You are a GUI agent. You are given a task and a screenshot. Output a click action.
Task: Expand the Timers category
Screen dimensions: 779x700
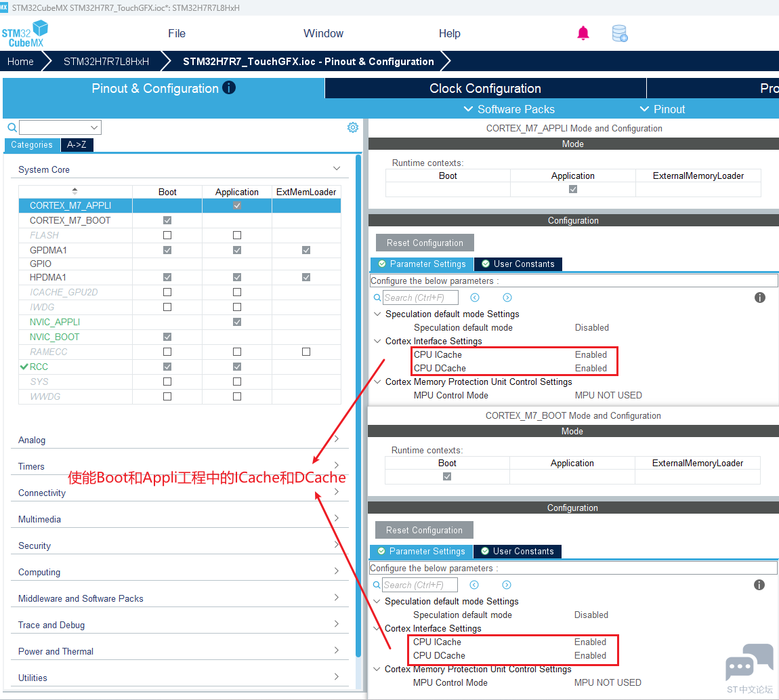click(x=337, y=466)
